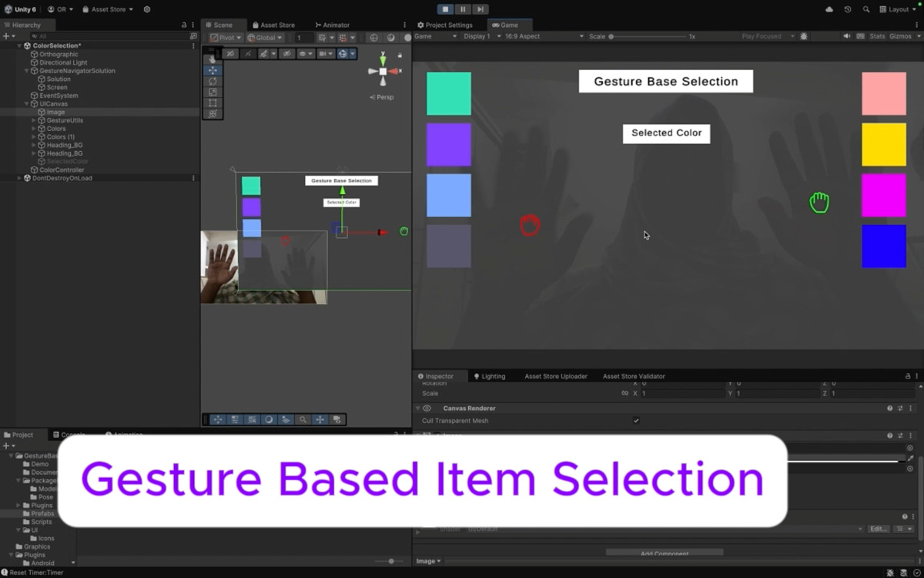924x578 pixels.
Task: Click the Add Component button
Action: coord(665,553)
